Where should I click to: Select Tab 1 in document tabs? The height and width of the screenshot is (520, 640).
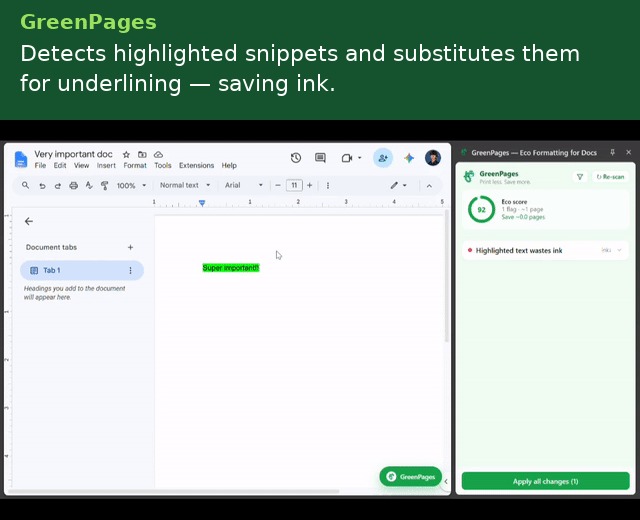[x=82, y=270]
